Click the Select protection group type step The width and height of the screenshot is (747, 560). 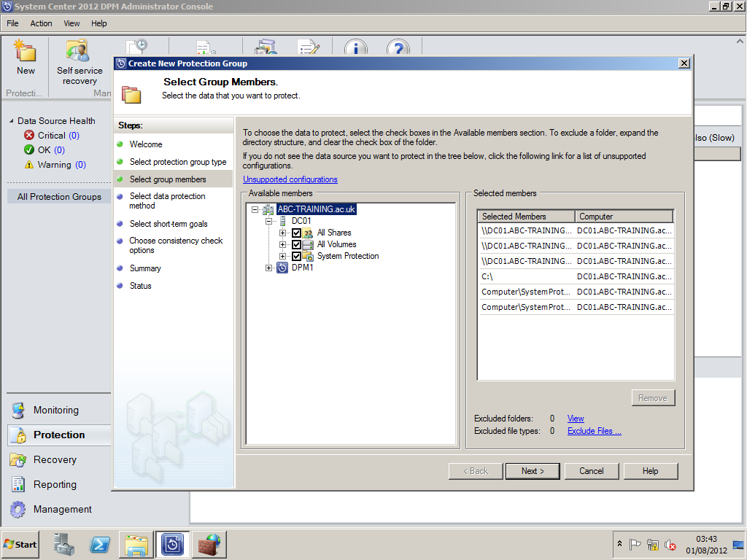[x=178, y=162]
